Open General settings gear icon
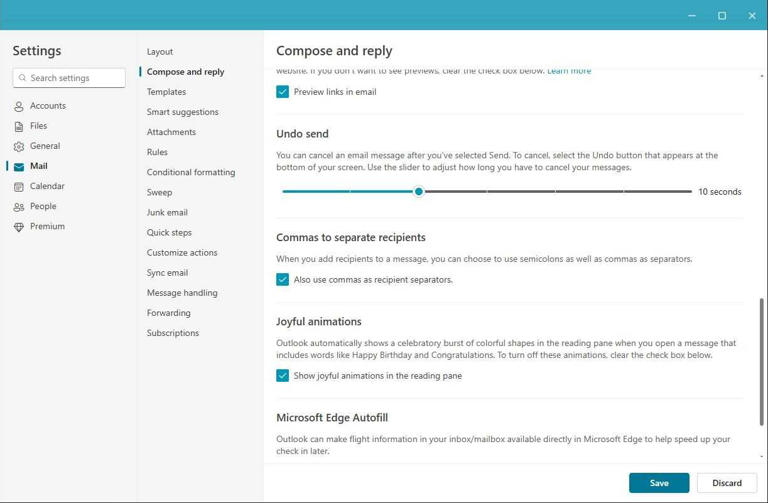The width and height of the screenshot is (768, 503). [19, 146]
